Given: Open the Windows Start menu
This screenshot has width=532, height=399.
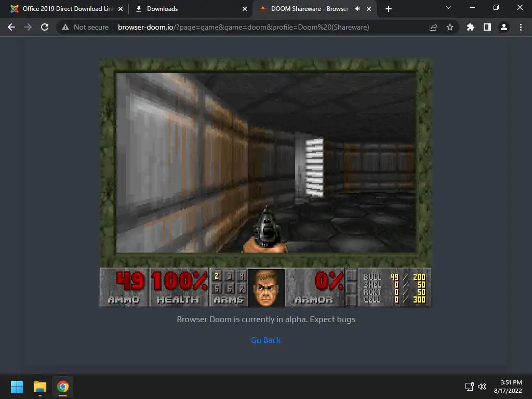Looking at the screenshot, I should 17,387.
